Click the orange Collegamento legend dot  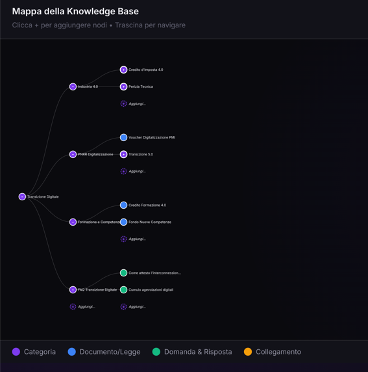tap(248, 352)
